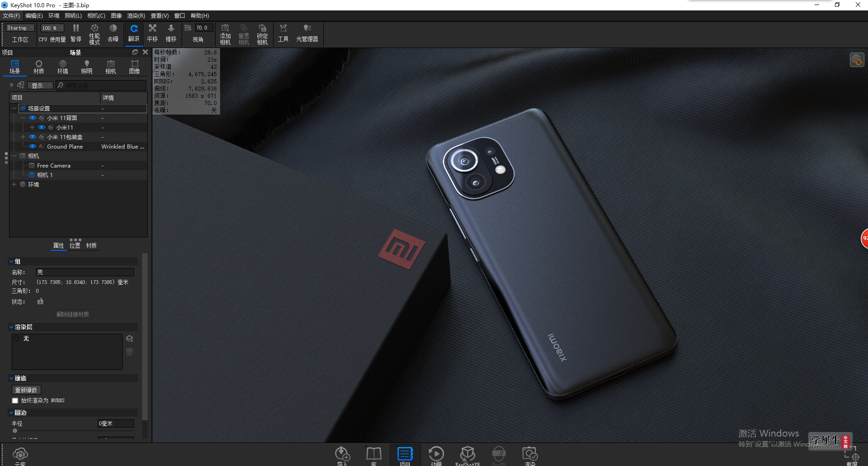Viewport: 868px width, 466px height.
Task: Open the Startup workspace dropdown
Action: click(x=20, y=28)
